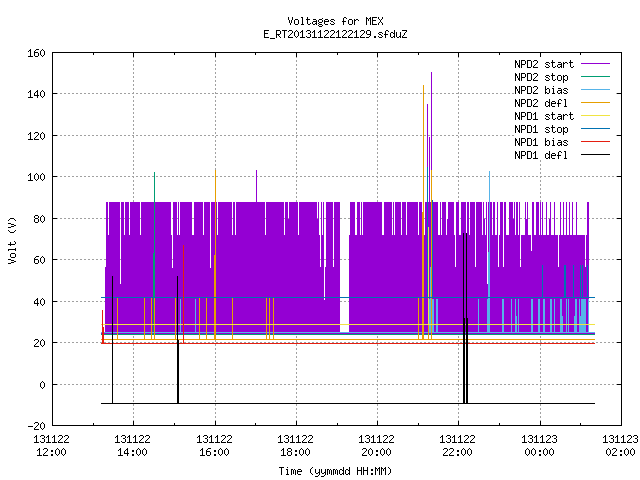Click the y-axis tick value 100
Image resolution: width=640 pixels, height=480 pixels.
[x=36, y=177]
